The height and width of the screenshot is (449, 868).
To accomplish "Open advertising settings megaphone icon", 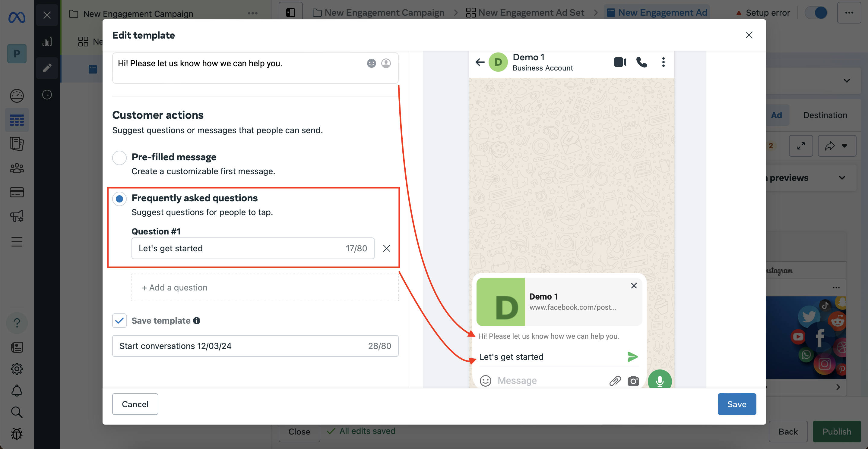I will 17,216.
